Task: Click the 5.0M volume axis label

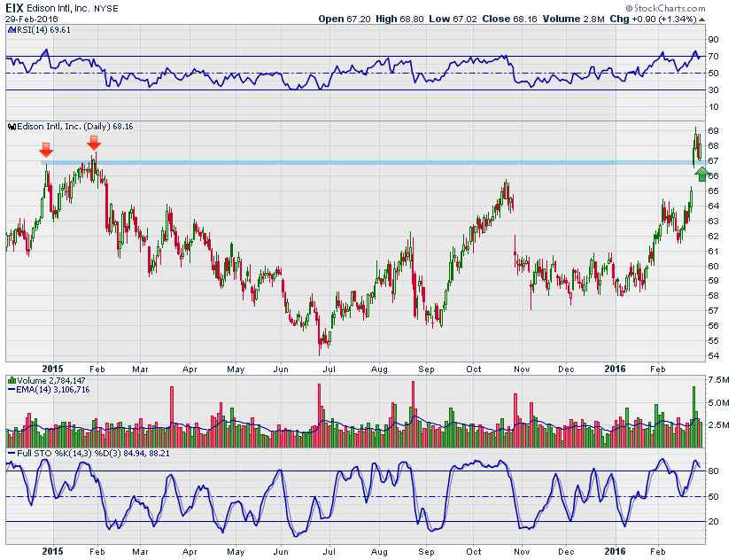Action: tap(718, 403)
